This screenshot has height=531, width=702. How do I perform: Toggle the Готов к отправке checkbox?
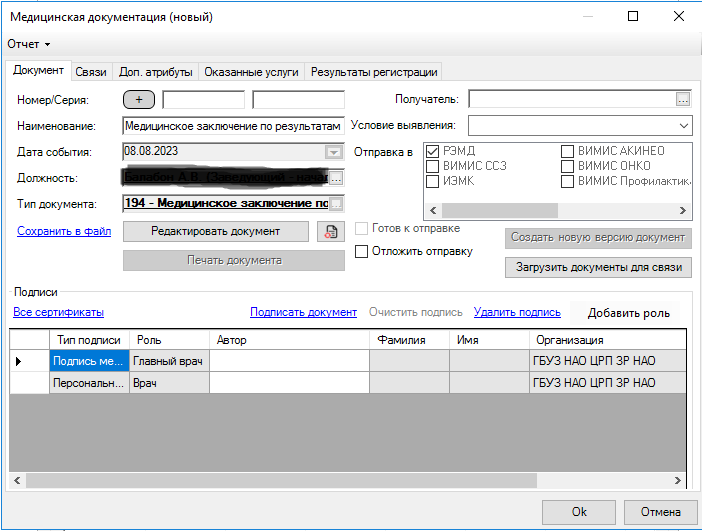click(361, 228)
